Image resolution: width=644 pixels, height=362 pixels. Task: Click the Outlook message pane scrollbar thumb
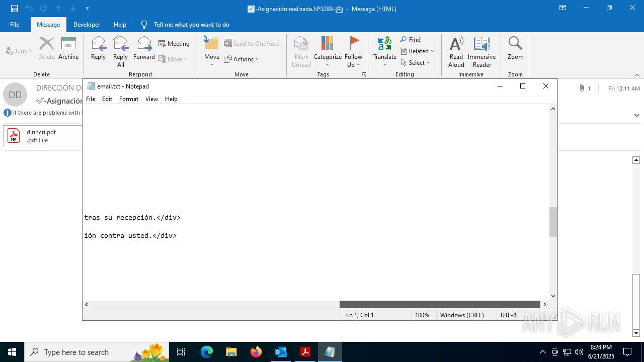[636, 301]
